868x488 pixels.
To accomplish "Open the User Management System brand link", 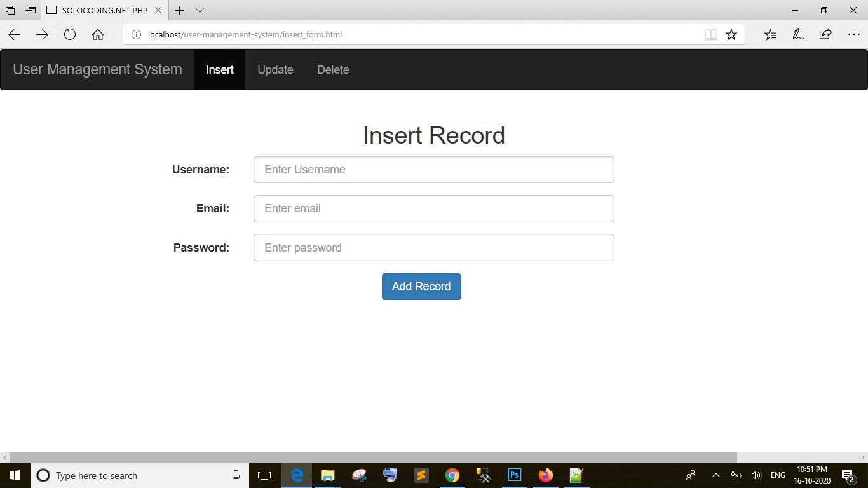I will pos(97,69).
